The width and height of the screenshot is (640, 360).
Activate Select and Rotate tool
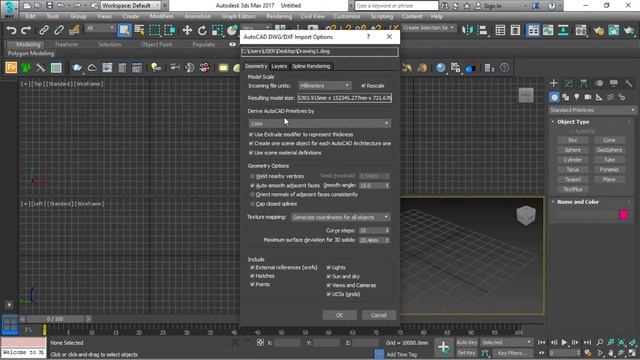click(x=202, y=30)
